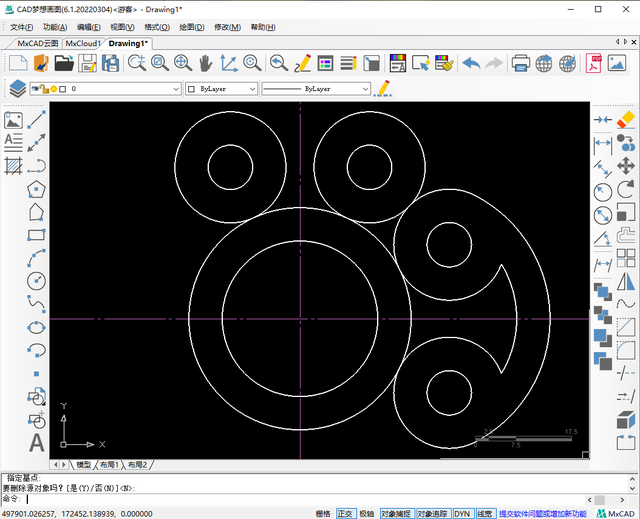Image resolution: width=640 pixels, height=519 pixels.
Task: Switch to the MxCloud1 tab
Action: pos(83,44)
